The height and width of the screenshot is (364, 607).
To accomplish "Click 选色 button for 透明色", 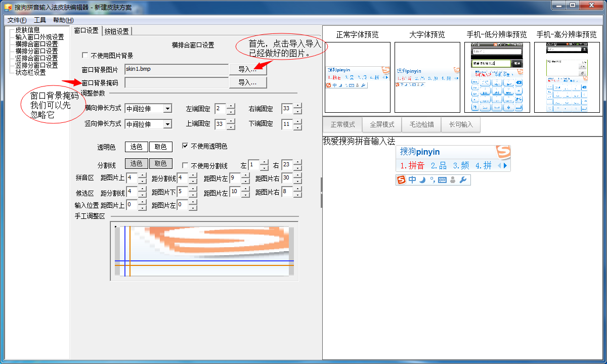I will pyautogui.click(x=137, y=147).
